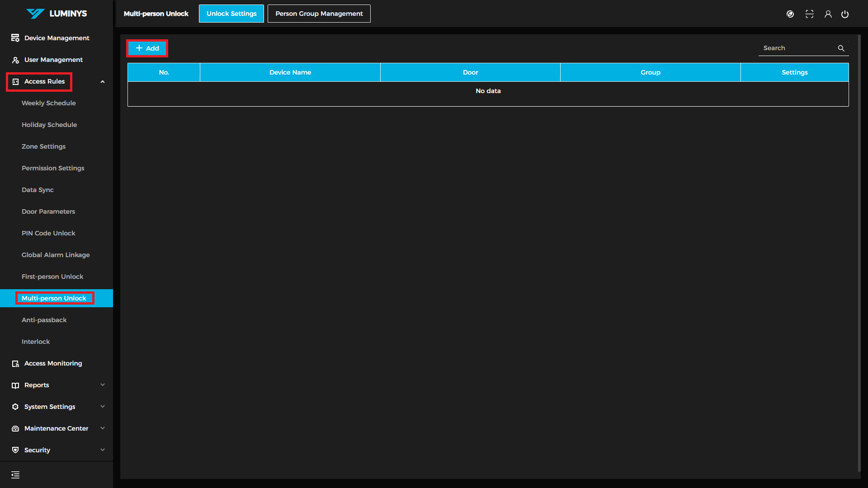The width and height of the screenshot is (868, 488).
Task: Open First-person Unlock menu item
Action: tap(52, 277)
